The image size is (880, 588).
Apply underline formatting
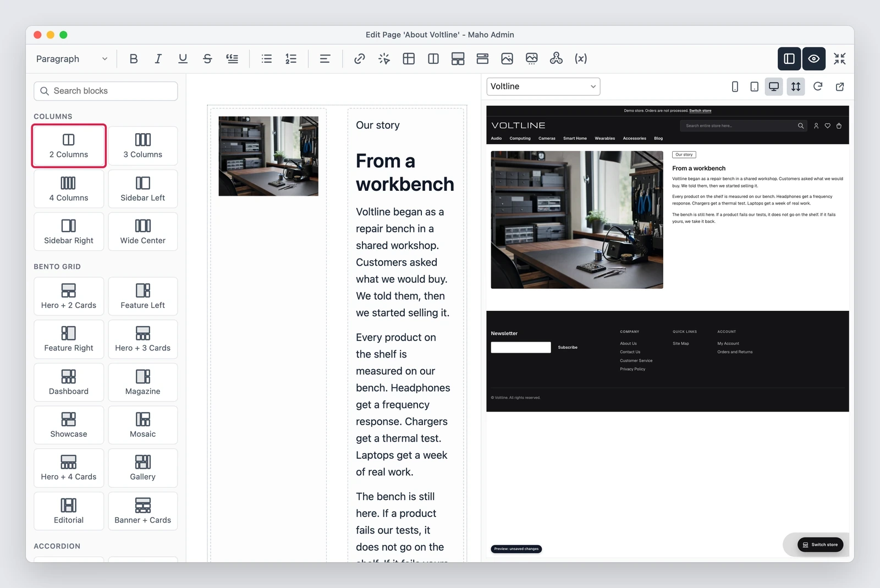[x=183, y=59]
